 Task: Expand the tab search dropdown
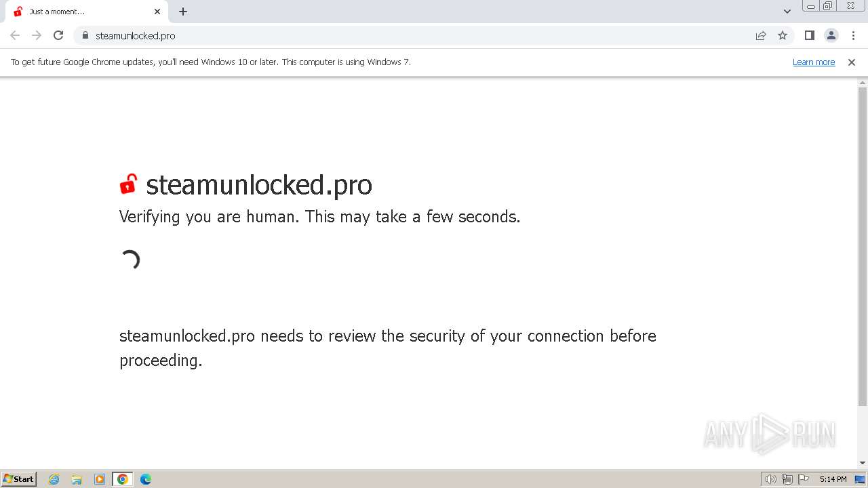[x=787, y=12]
